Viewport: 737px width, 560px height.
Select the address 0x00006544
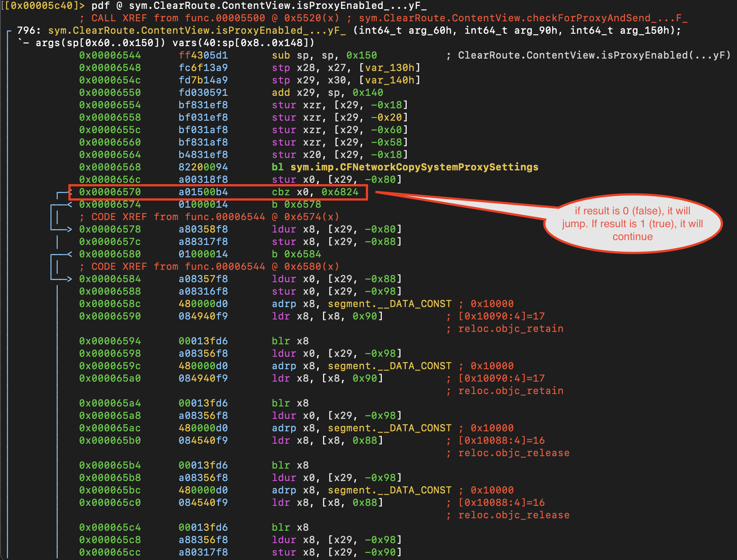tap(110, 55)
